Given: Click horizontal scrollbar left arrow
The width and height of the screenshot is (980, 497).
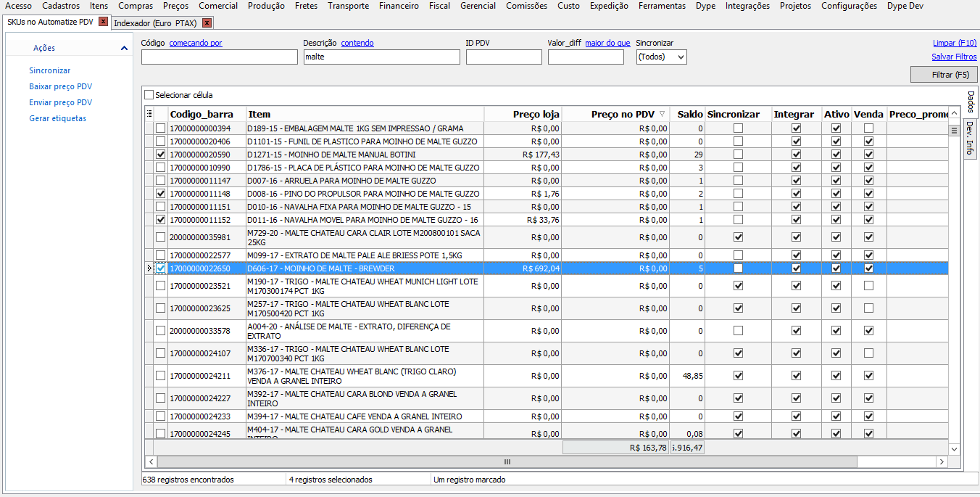Looking at the screenshot, I should 151,461.
